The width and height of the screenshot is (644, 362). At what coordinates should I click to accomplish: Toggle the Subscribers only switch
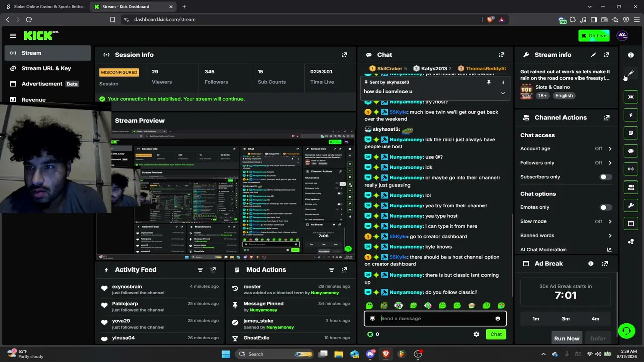(606, 177)
